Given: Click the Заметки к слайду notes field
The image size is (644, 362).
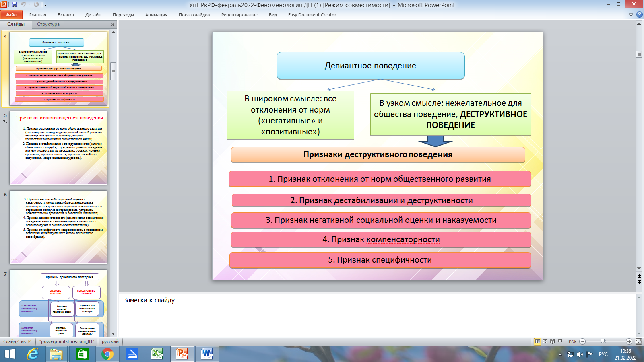Looking at the screenshot, I should [377, 315].
